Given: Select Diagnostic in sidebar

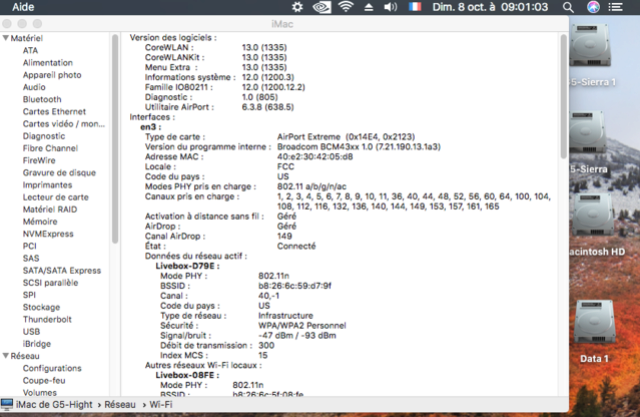Looking at the screenshot, I should [44, 136].
